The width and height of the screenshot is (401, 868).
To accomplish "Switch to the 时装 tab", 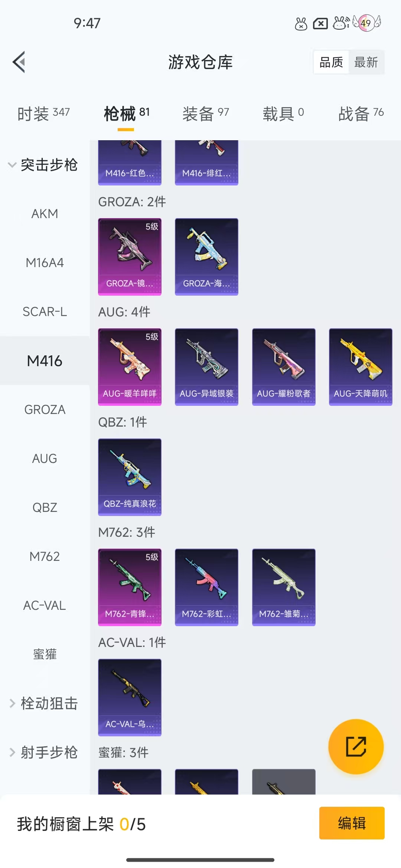I will 43,114.
